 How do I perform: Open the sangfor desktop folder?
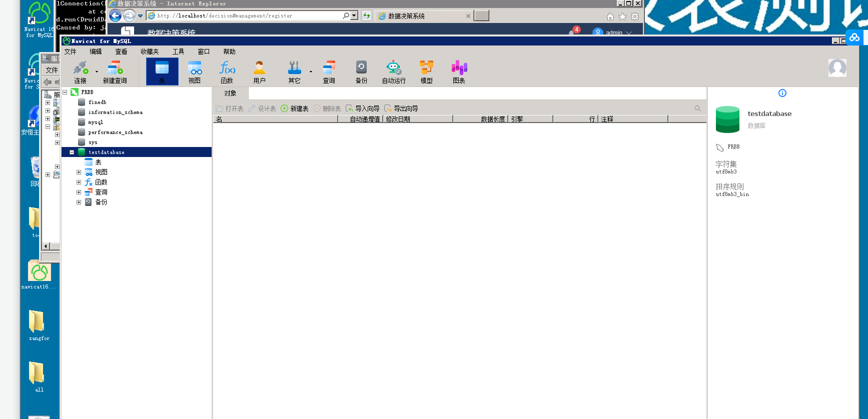39,325
